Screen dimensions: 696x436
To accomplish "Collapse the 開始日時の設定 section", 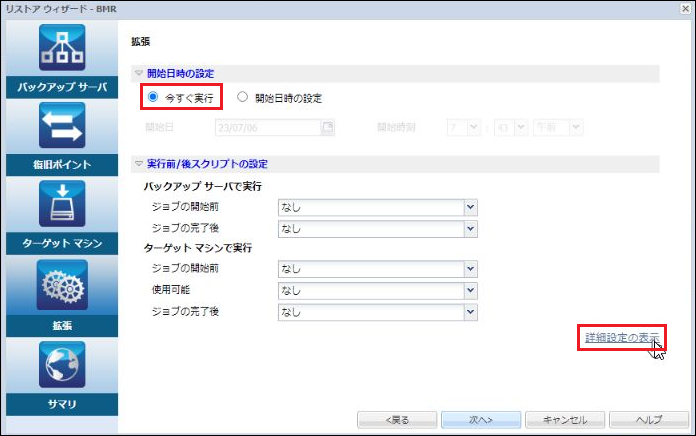I will pyautogui.click(x=139, y=73).
